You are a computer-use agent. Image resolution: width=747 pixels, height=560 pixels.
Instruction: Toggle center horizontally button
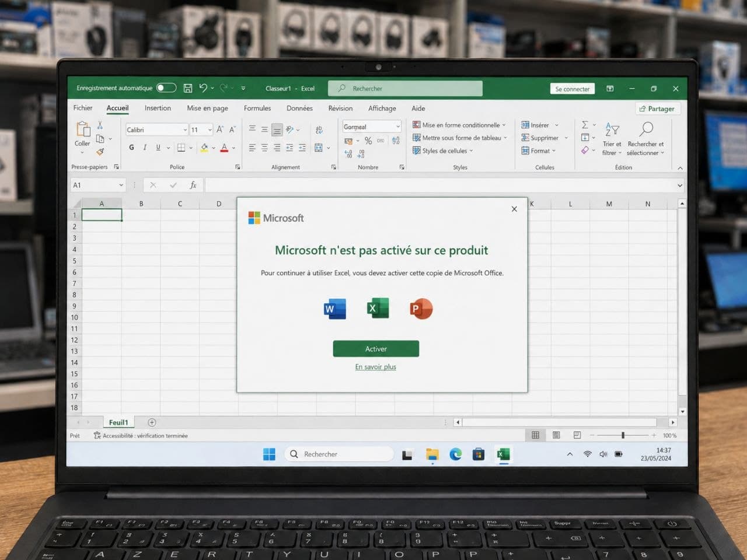tap(264, 148)
